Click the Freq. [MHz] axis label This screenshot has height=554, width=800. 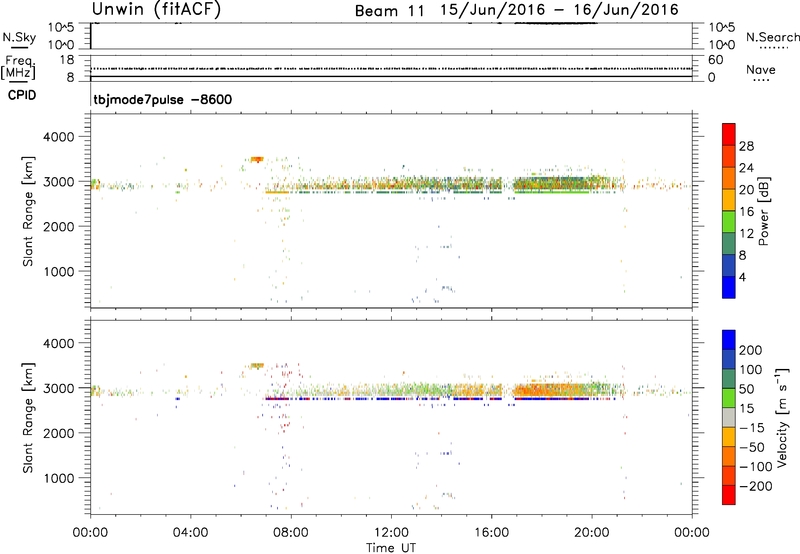click(x=18, y=67)
